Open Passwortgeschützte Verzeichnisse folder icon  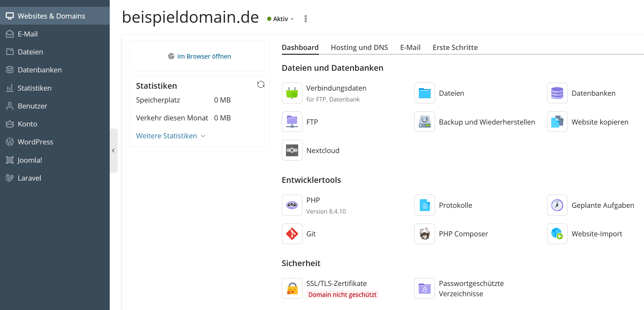[x=425, y=289]
